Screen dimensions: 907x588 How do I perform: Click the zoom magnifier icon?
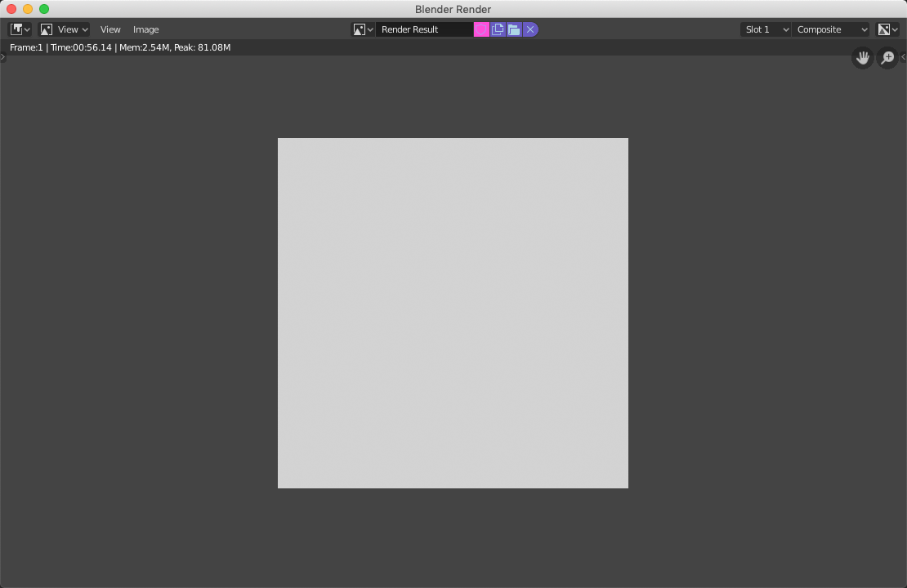pyautogui.click(x=887, y=58)
